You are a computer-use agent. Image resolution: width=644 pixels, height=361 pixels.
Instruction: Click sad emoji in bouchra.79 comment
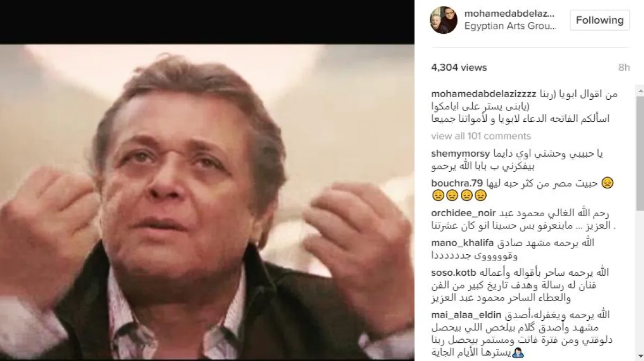(x=608, y=183)
